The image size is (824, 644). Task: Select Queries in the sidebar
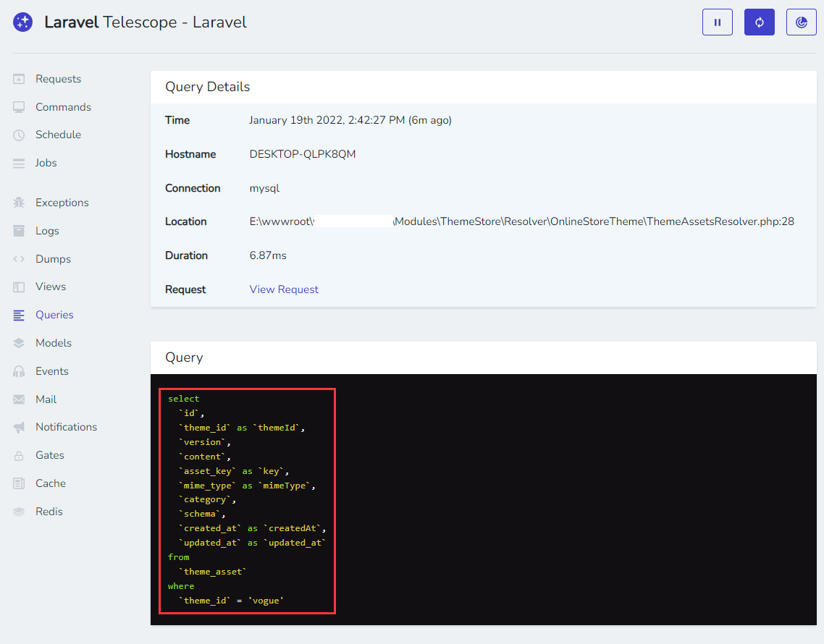click(x=54, y=315)
